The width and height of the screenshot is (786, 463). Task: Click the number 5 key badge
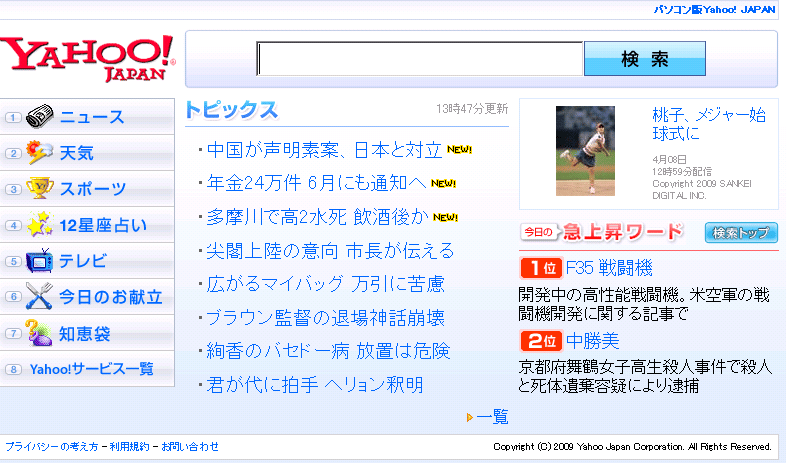coord(14,261)
